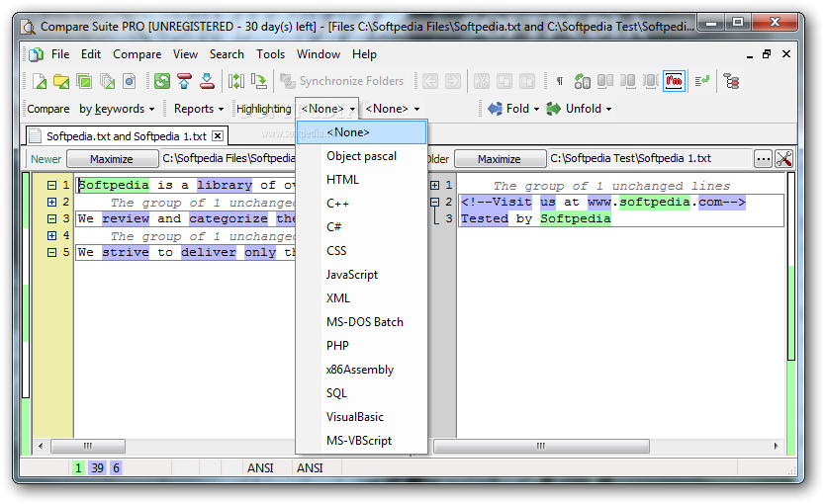Viewport: 825px width, 504px height.
Task: Click the green image comparison icon
Action: [84, 81]
